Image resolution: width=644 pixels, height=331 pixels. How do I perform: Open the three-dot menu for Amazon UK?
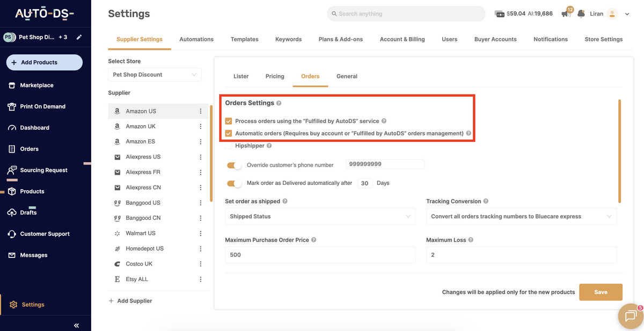(200, 126)
